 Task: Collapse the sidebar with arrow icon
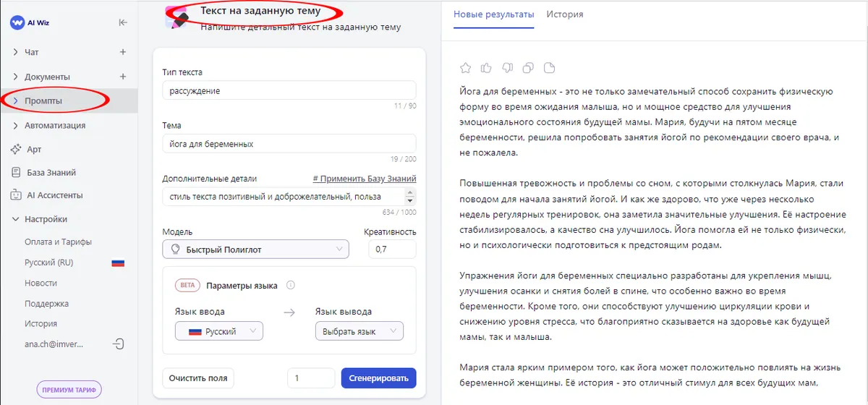pyautogui.click(x=123, y=22)
